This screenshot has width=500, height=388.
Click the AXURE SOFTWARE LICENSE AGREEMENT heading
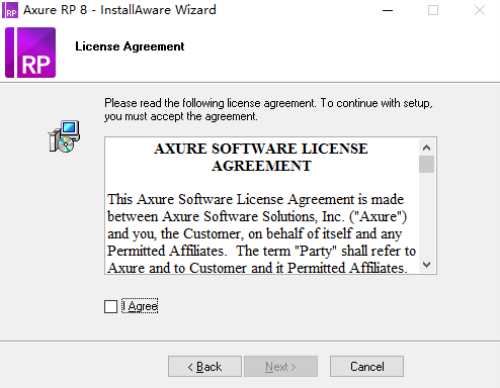[261, 157]
